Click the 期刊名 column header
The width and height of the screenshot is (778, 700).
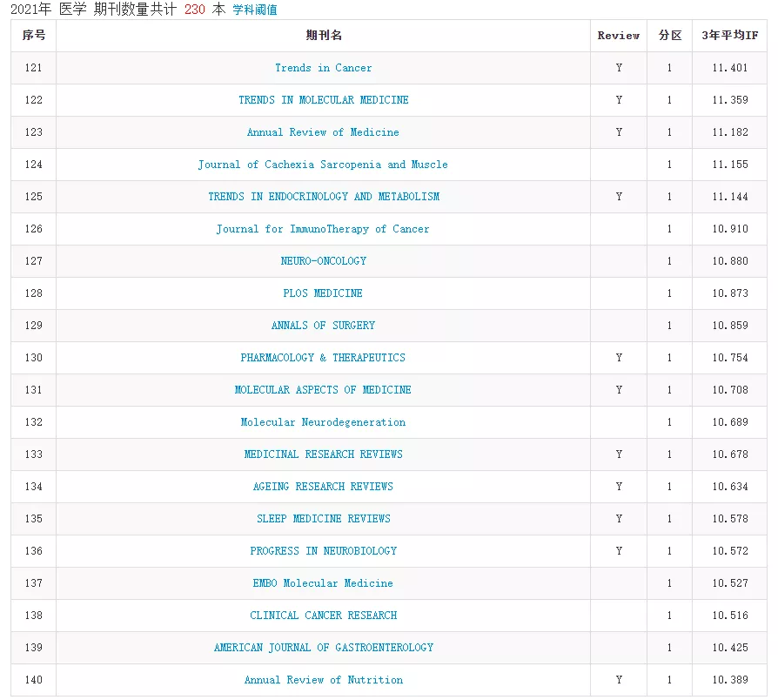click(x=323, y=36)
